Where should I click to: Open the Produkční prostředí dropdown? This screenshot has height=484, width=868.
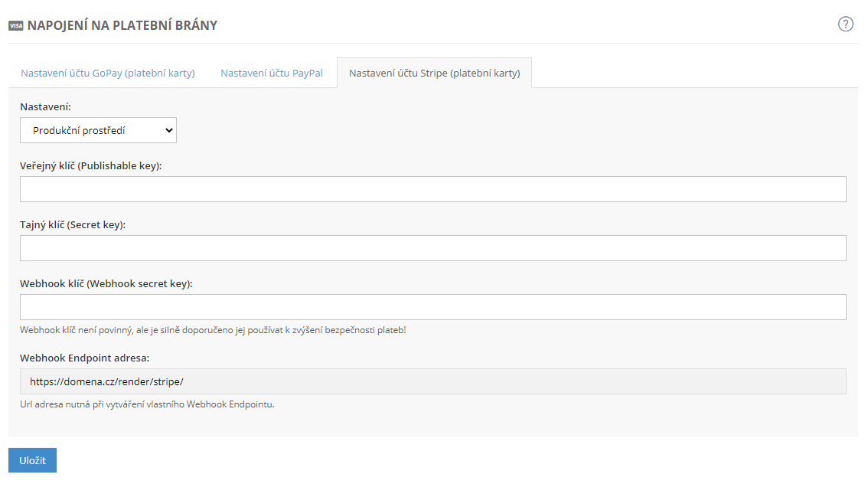(x=98, y=130)
